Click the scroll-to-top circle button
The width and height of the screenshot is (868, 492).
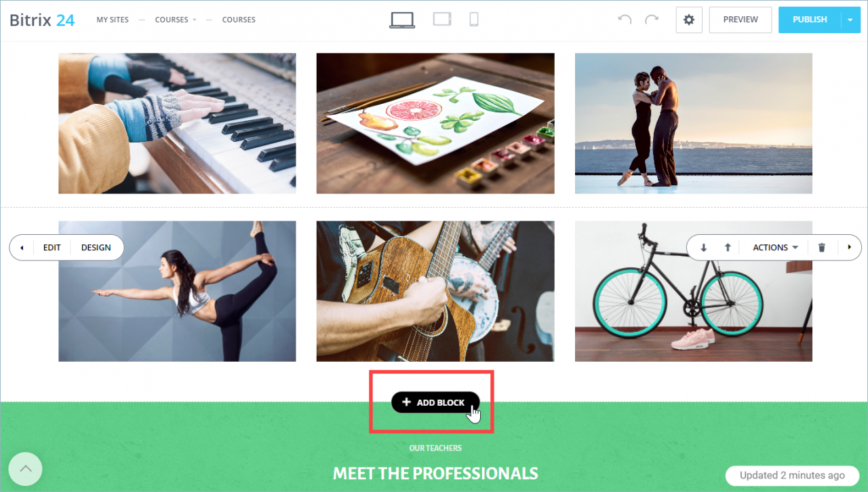[x=26, y=469]
